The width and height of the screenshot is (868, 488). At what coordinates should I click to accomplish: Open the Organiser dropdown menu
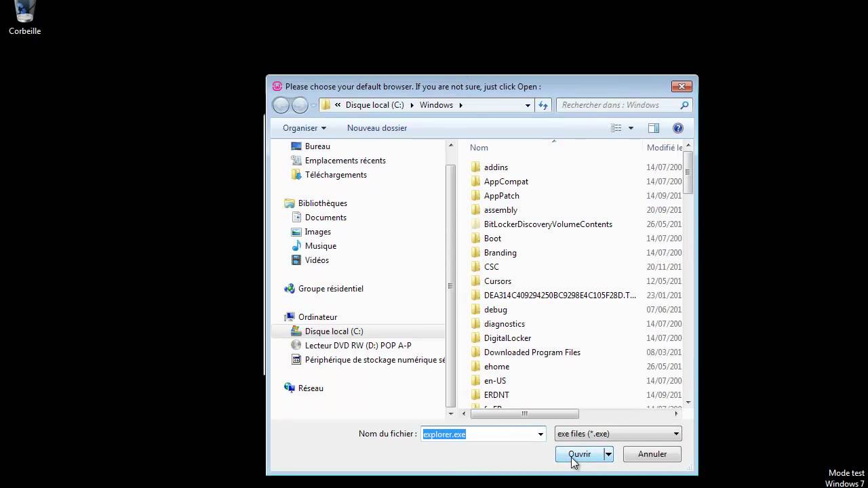(x=304, y=128)
